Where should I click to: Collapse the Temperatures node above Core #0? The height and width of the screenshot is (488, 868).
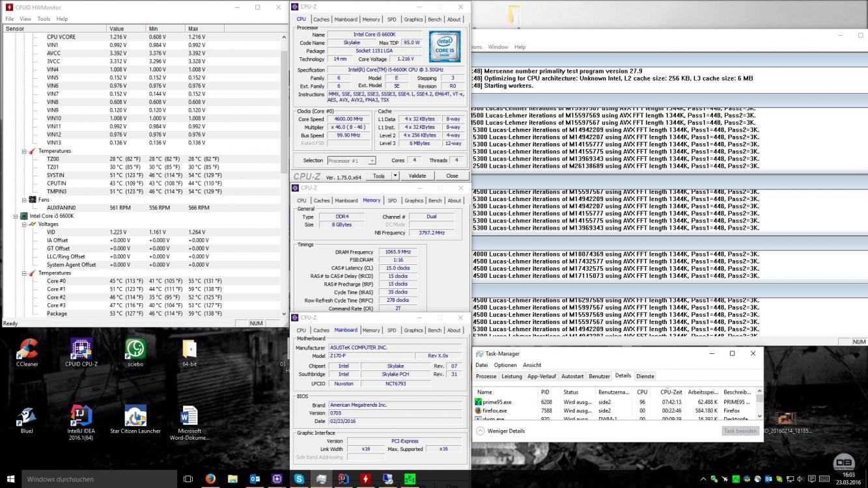click(x=24, y=273)
